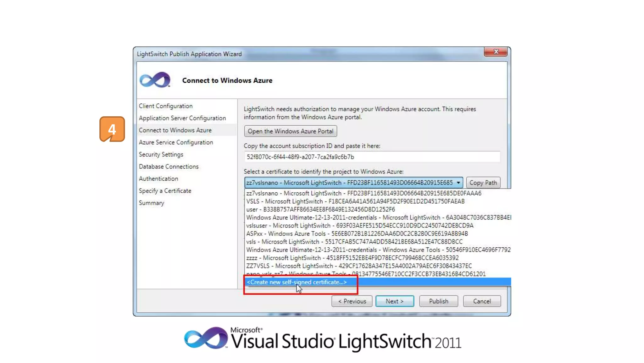644x363 pixels.
Task: Select Create new self-signed certificate option
Action: (297, 282)
